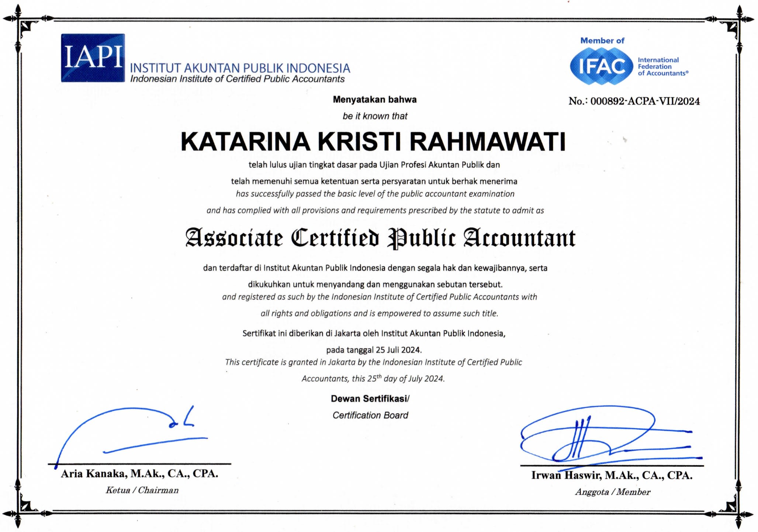The height and width of the screenshot is (532, 758).
Task: Click 'has successfully passed the basic level' line
Action: (x=375, y=194)
